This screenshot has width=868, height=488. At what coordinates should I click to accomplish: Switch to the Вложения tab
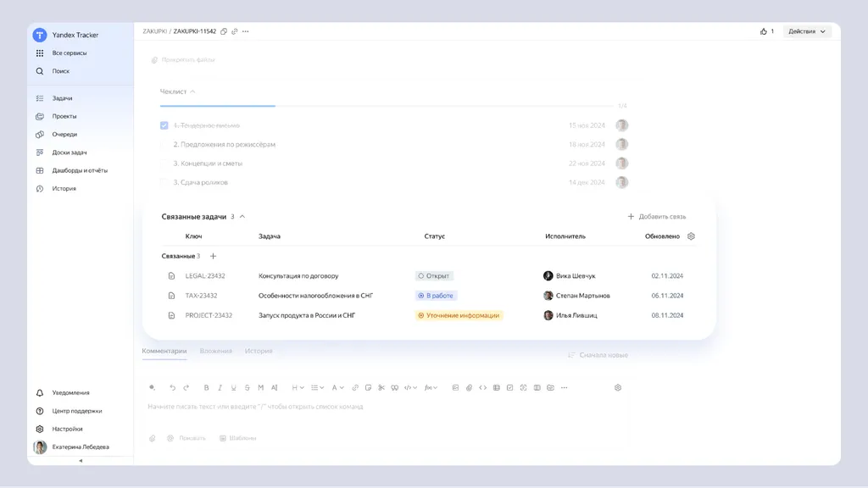tap(216, 351)
